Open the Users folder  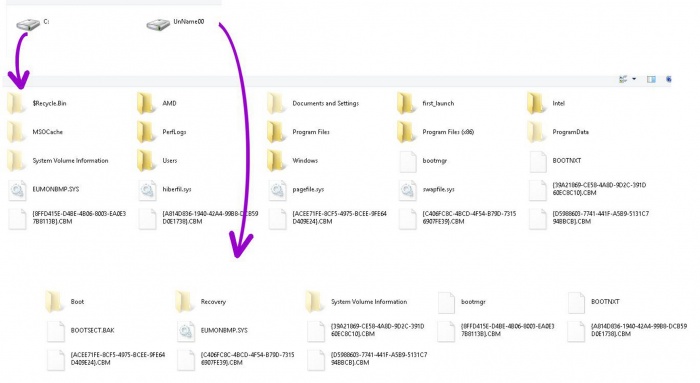tap(157, 161)
